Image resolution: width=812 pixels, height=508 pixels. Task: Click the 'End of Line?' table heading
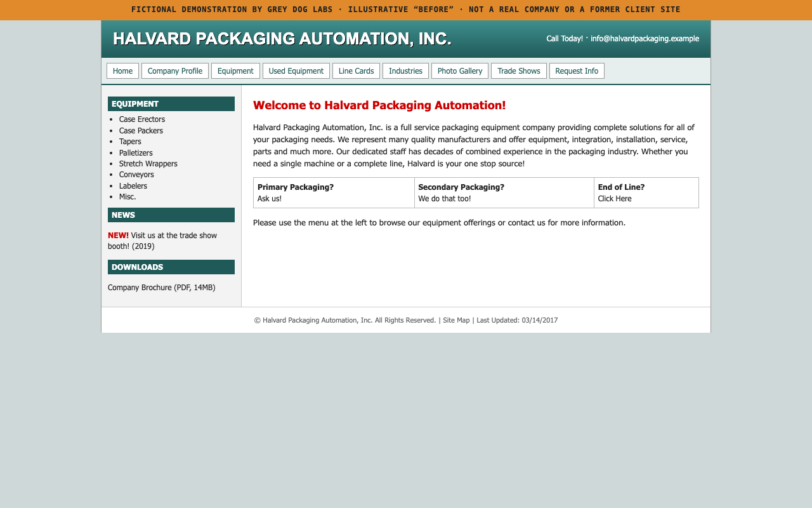tap(621, 187)
